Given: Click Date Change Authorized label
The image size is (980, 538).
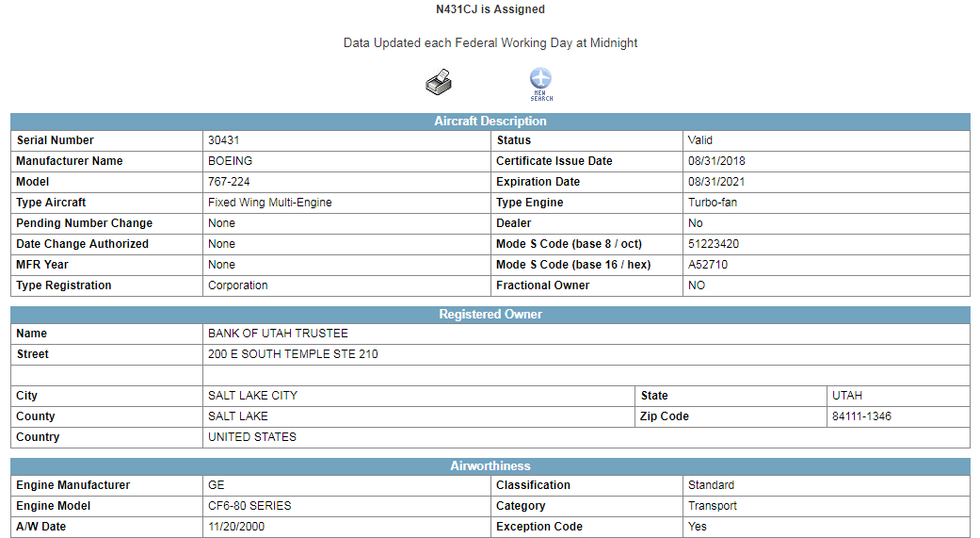Looking at the screenshot, I should (x=83, y=243).
